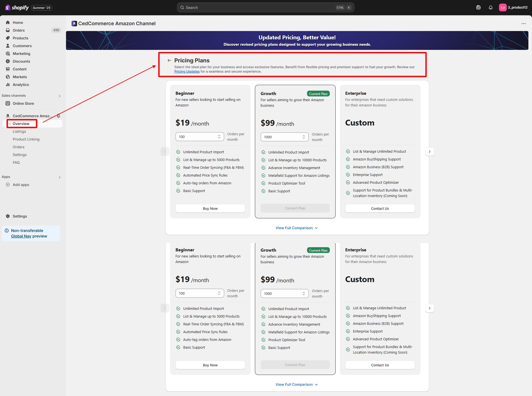The image size is (532, 396).
Task: Expand the Sales channels section
Action: point(59,96)
